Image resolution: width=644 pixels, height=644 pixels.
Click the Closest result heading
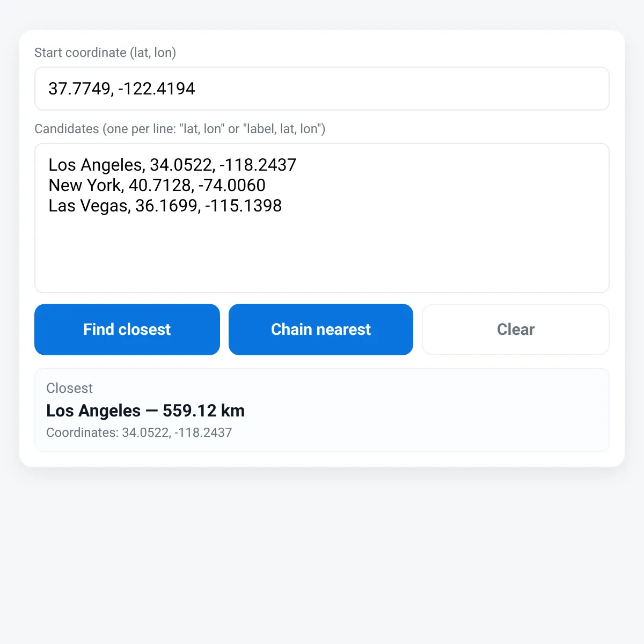69,388
